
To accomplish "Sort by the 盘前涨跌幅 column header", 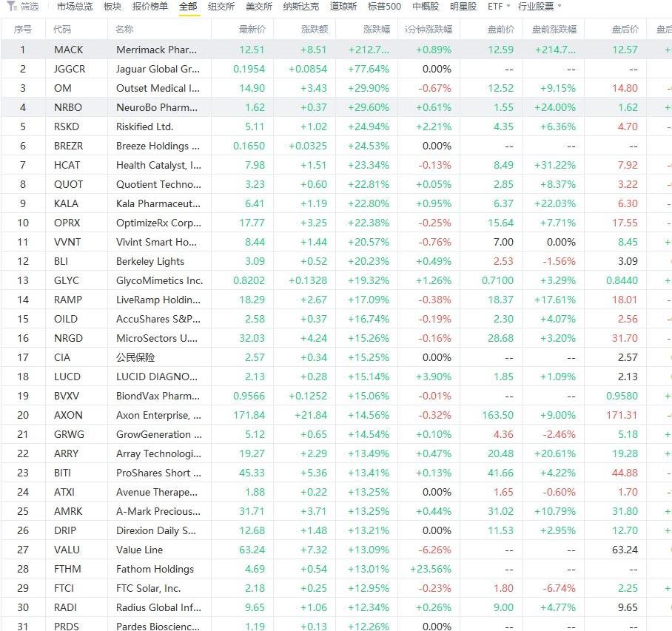I will [x=554, y=29].
